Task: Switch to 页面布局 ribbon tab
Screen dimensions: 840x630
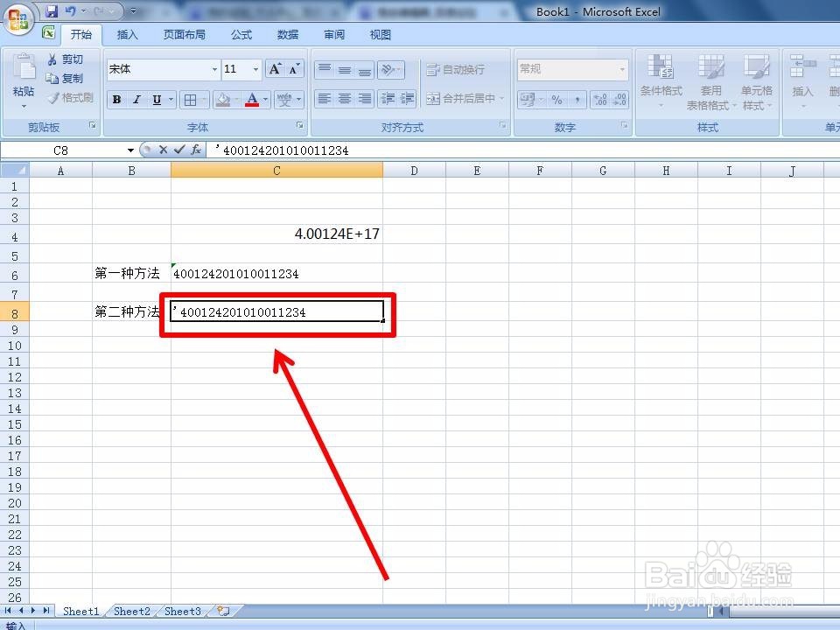Action: pyautogui.click(x=184, y=35)
